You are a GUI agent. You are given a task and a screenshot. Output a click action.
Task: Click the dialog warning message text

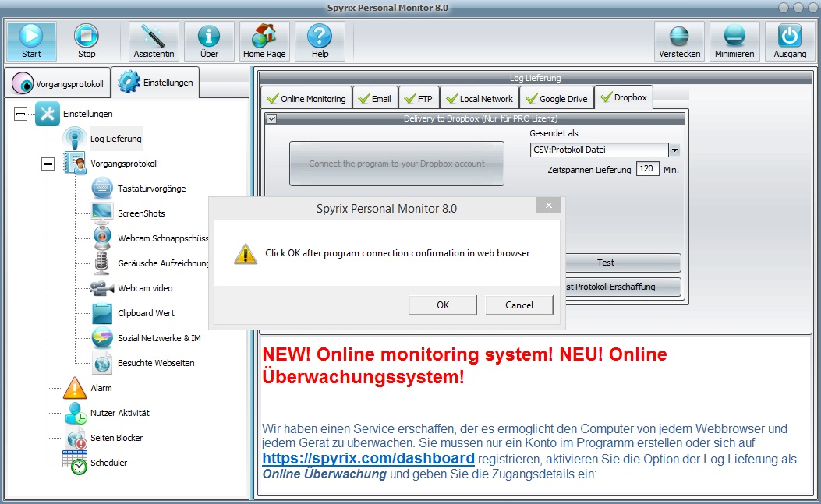(397, 253)
